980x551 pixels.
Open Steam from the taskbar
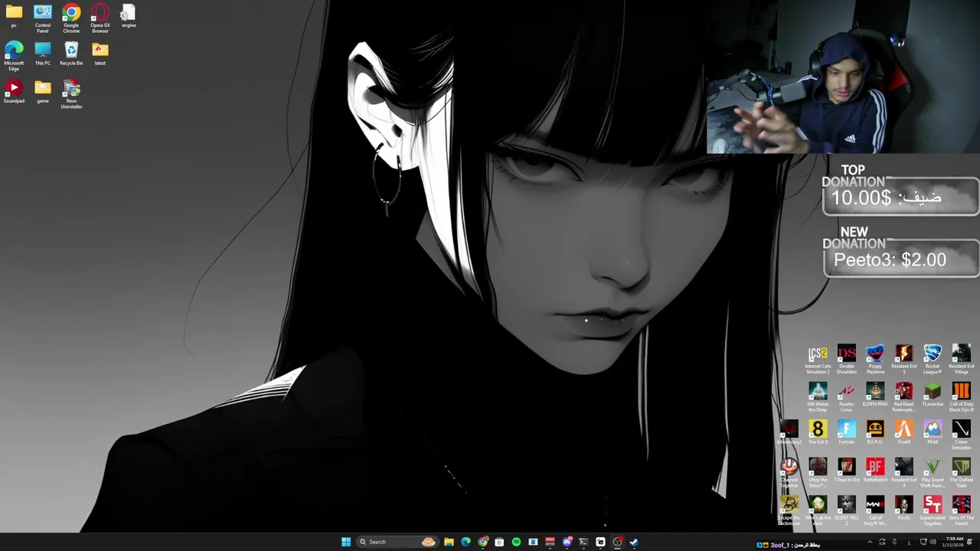(634, 542)
